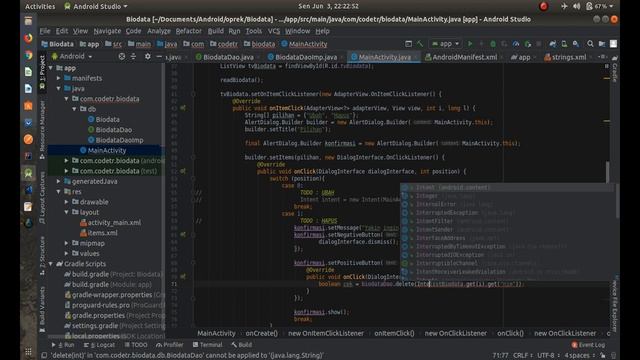Click the CRLF line separator in status bar

coord(521,356)
